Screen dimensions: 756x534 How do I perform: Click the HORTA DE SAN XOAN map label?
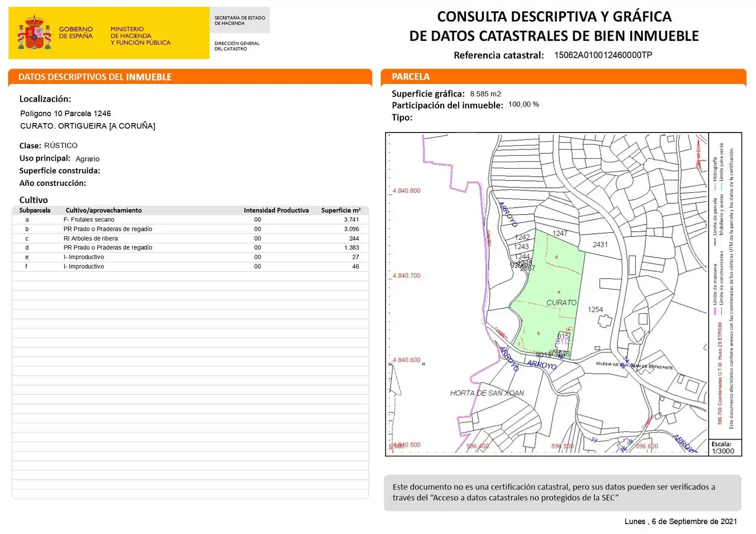[487, 393]
